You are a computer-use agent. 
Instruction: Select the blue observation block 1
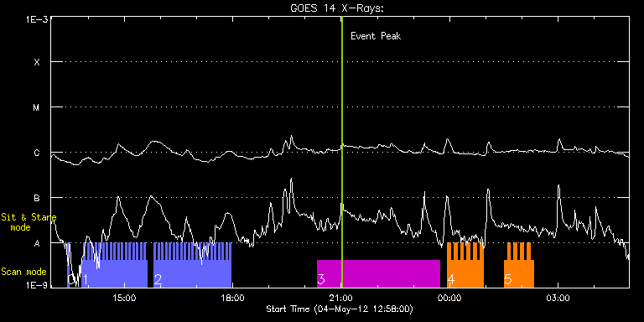pos(115,265)
